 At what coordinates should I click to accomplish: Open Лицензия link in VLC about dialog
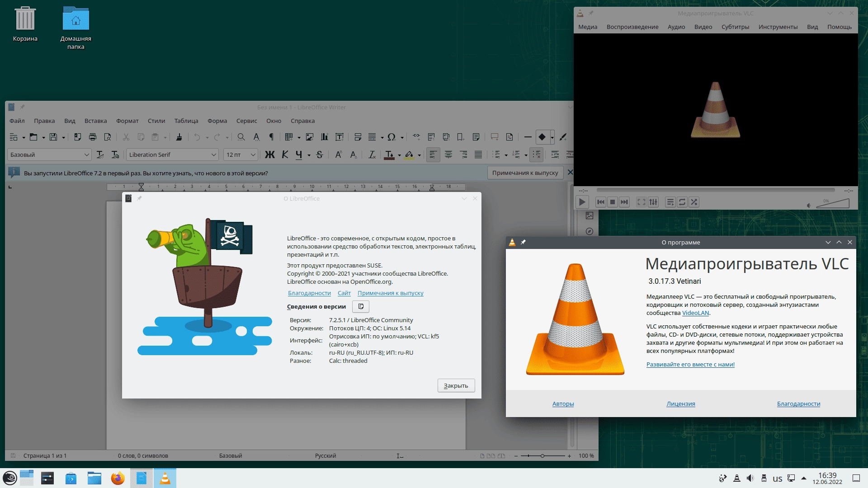click(680, 404)
